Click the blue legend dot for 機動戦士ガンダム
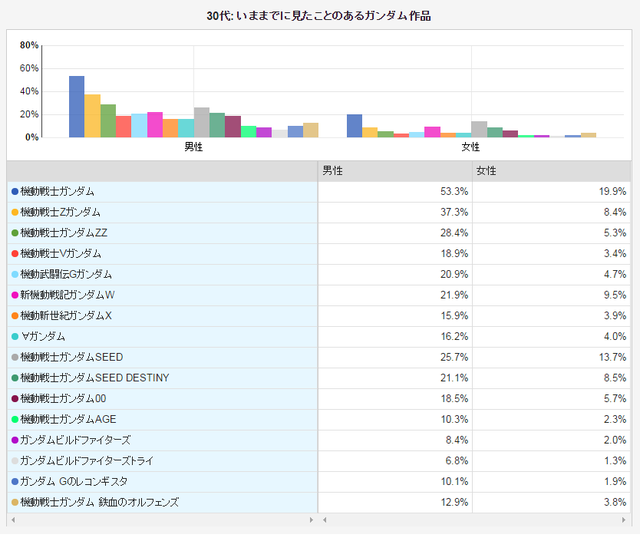The height and width of the screenshot is (541, 640). 14,191
